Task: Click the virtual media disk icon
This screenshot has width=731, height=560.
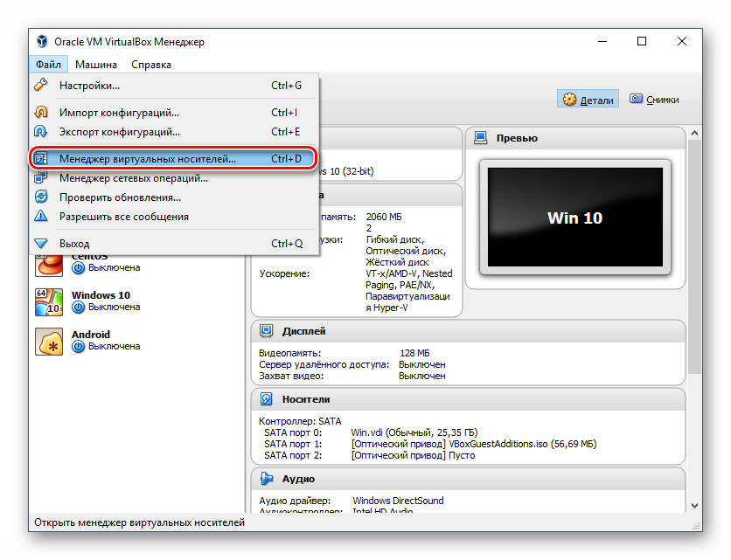Action: coord(41,159)
